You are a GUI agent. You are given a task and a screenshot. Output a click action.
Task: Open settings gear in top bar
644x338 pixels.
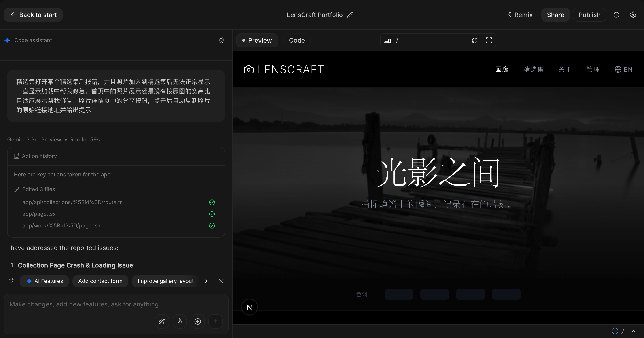click(x=633, y=15)
